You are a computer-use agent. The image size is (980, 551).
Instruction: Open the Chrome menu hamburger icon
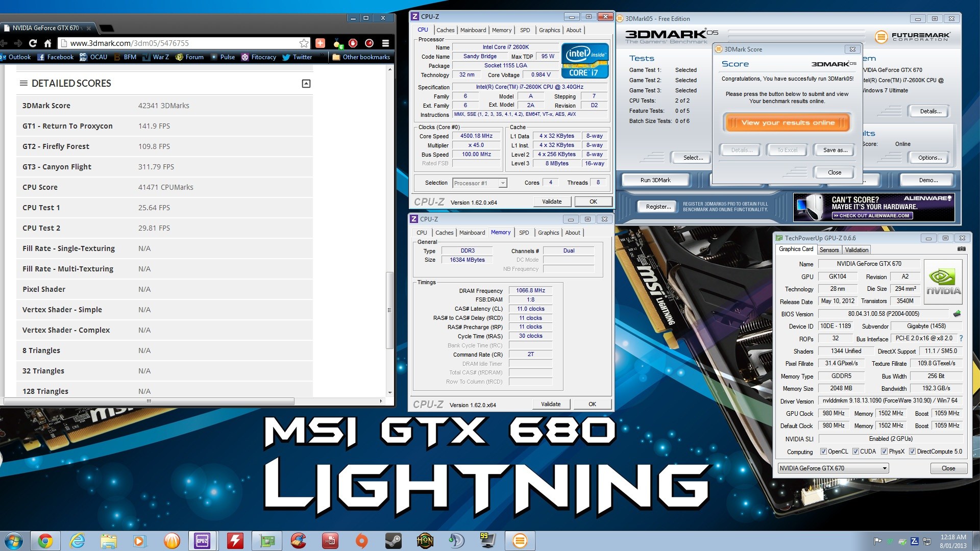(x=385, y=43)
